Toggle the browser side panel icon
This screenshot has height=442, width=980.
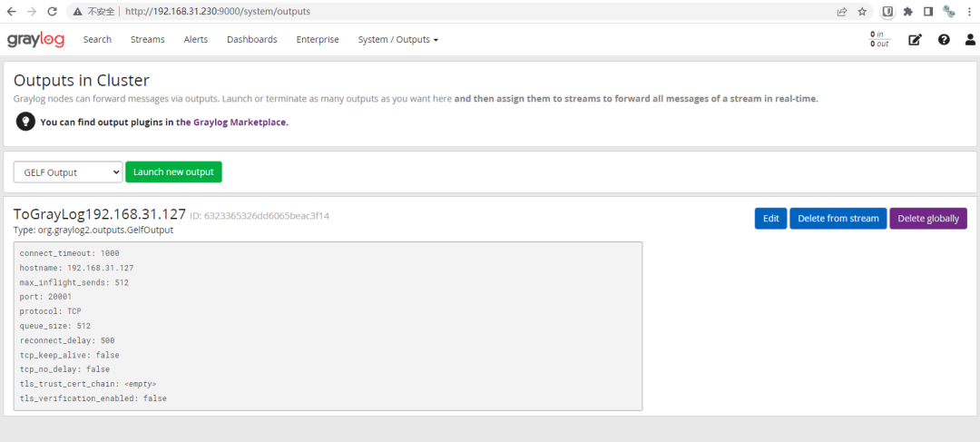(928, 11)
